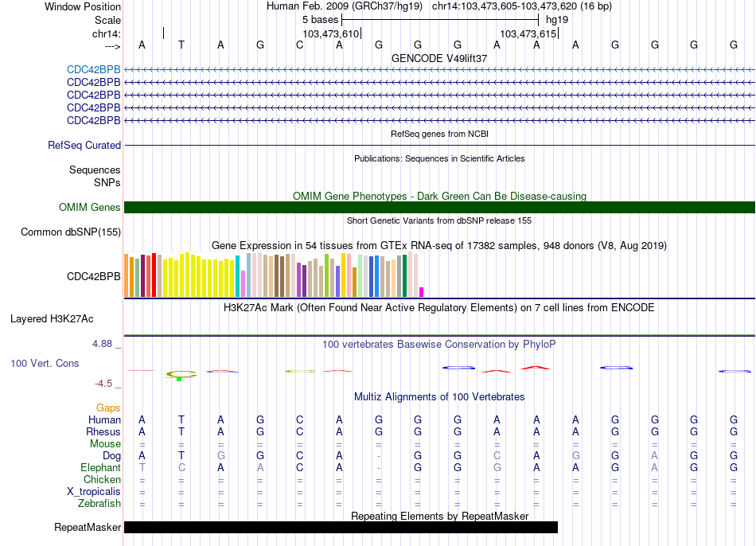
Task: Click the H3K27Ac Mark track title
Action: coord(439,308)
